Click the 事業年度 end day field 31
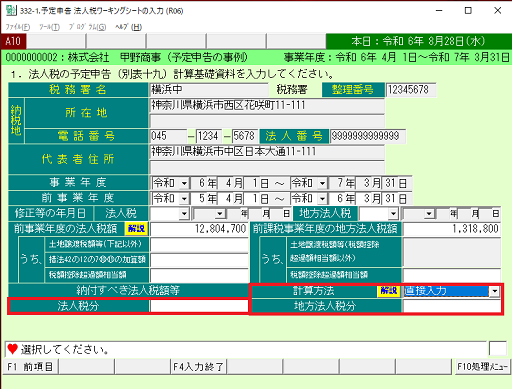 [x=390, y=183]
